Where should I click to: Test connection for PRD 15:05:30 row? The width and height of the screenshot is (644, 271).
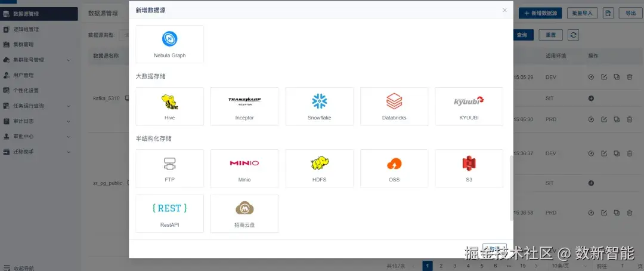[591, 119]
